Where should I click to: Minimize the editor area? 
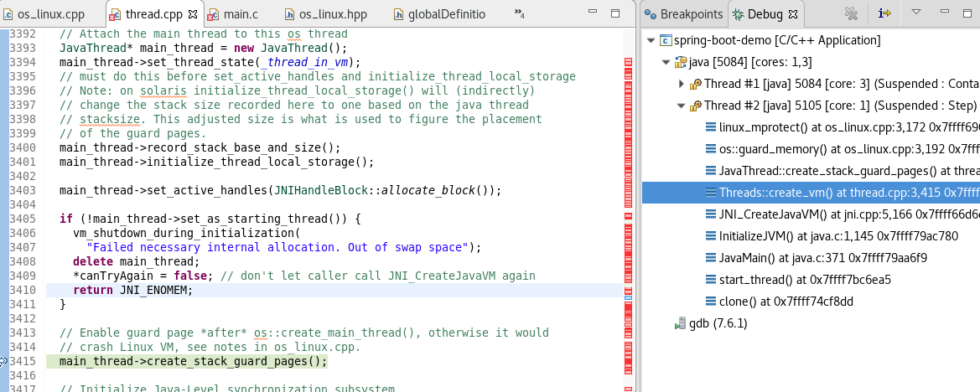594,13
